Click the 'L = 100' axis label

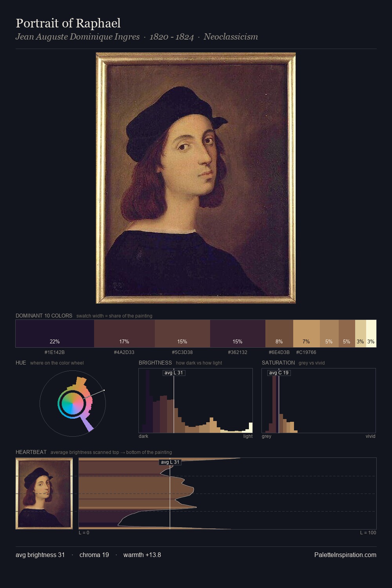pos(368,533)
